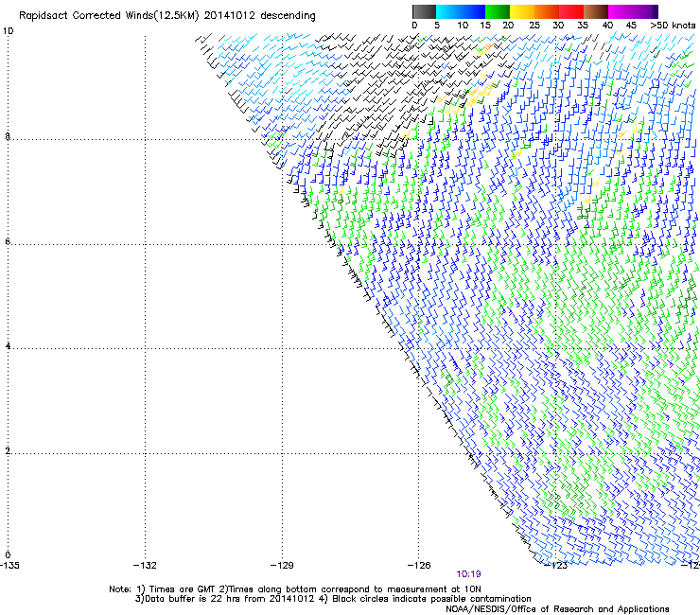Screen dimensions: 700x615
Task: Click the plot title 'Rapidscat Corrected Winds(12.5KM)'
Action: coord(109,16)
